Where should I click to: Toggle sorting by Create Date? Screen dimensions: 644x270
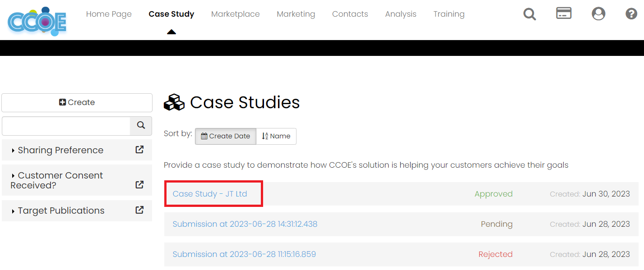coord(225,136)
